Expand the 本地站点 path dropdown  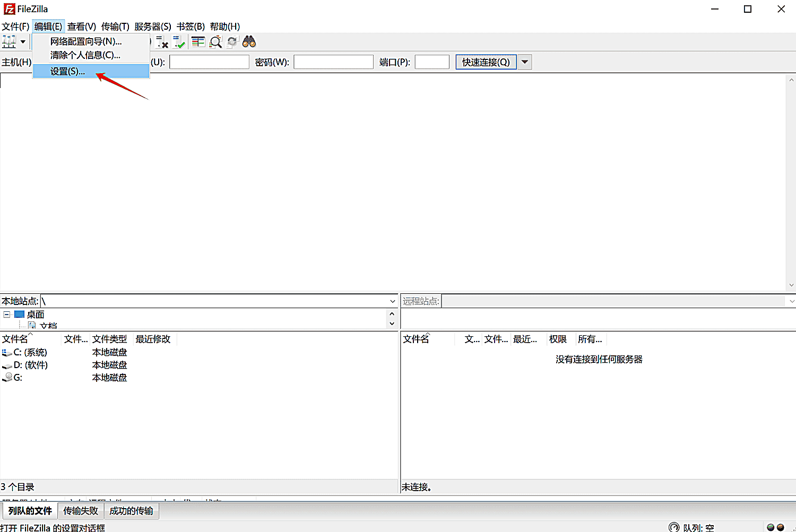pos(393,301)
